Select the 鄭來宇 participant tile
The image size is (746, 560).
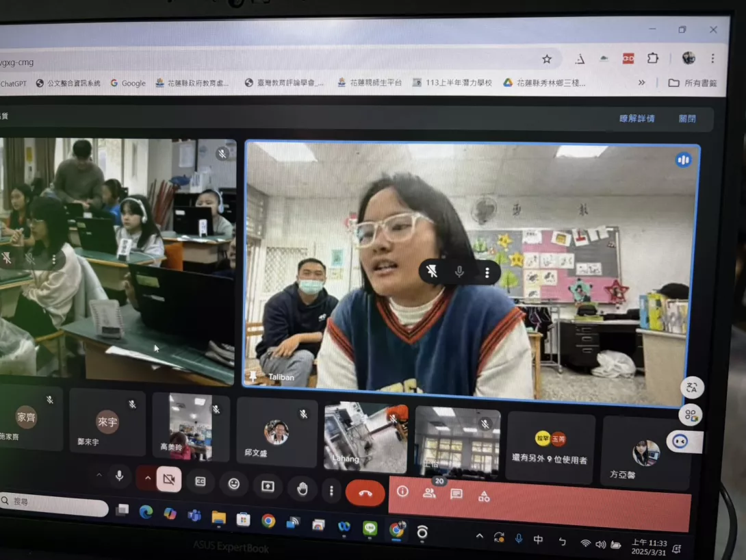tap(107, 422)
